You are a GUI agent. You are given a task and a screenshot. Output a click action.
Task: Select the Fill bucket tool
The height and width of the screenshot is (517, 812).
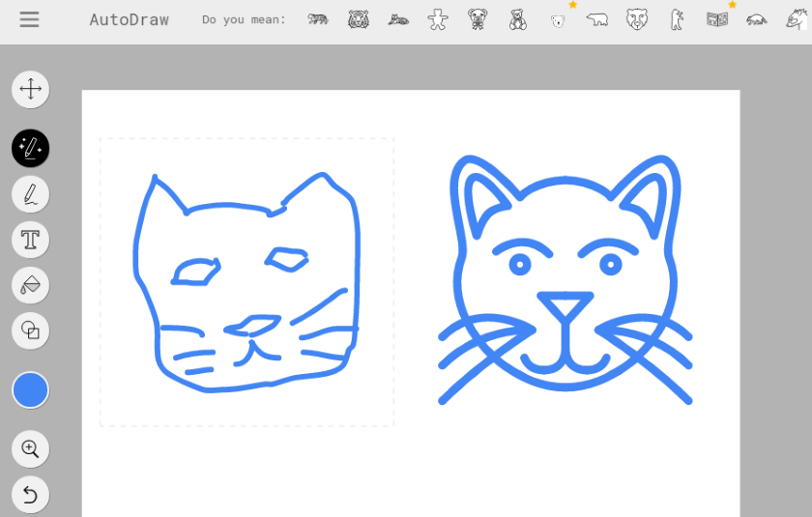[31, 285]
